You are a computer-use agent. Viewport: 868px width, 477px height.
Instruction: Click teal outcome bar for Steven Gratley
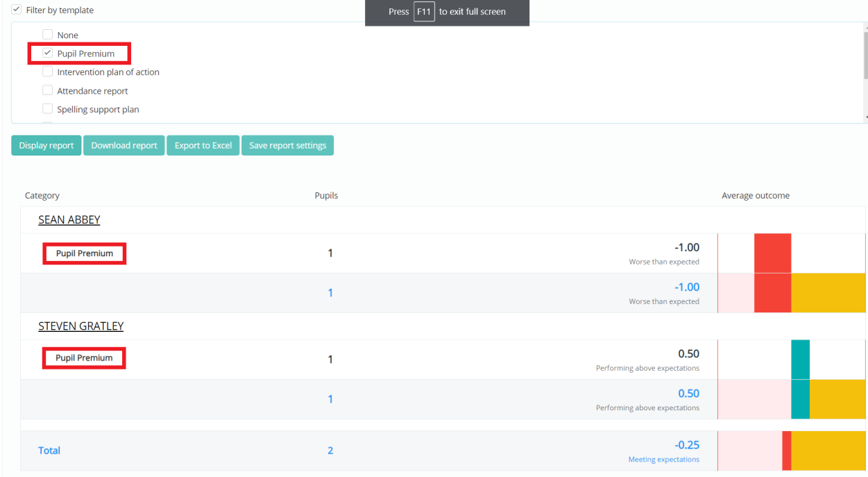pos(801,359)
